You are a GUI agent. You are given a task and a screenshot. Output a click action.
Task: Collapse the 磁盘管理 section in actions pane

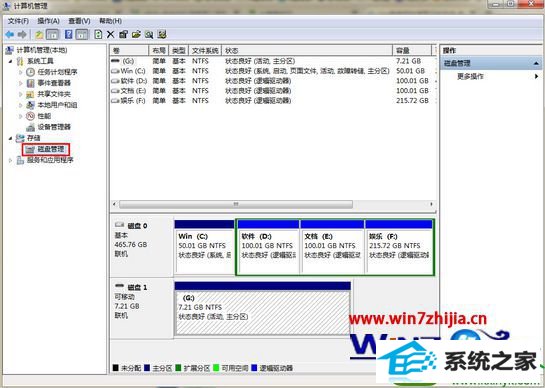[536, 63]
